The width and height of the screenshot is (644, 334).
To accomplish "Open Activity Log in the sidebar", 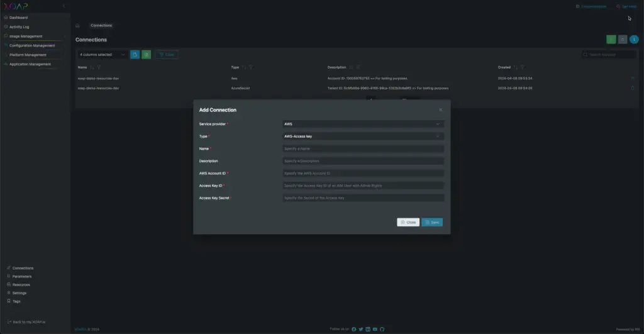I will 19,26.
